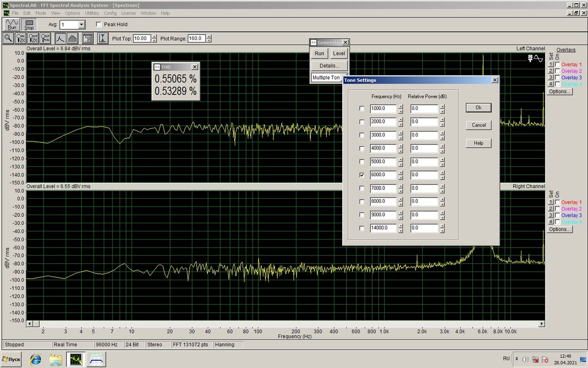Screen dimensions: 588x368
Task: Click the auto-scale vertical range icon
Action: pyautogui.click(x=103, y=38)
